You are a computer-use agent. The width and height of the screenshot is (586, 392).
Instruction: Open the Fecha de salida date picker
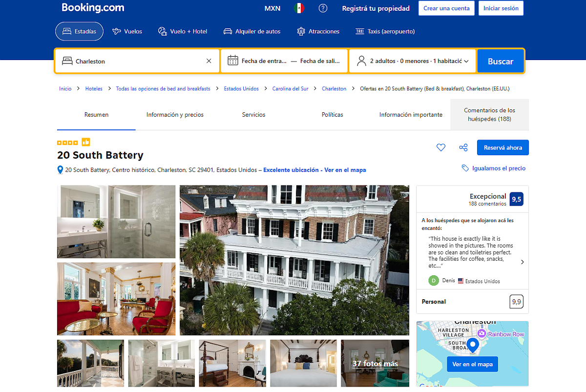coord(320,61)
